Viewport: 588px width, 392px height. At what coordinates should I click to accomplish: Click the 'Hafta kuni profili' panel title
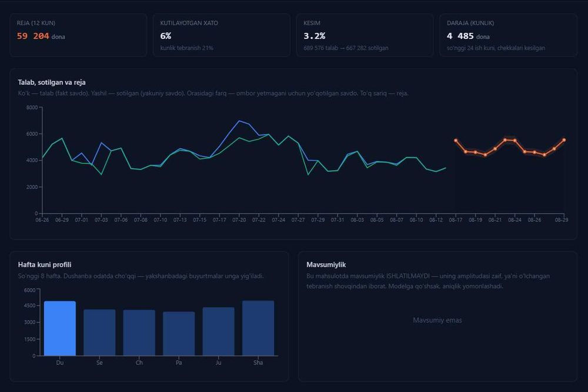click(45, 265)
